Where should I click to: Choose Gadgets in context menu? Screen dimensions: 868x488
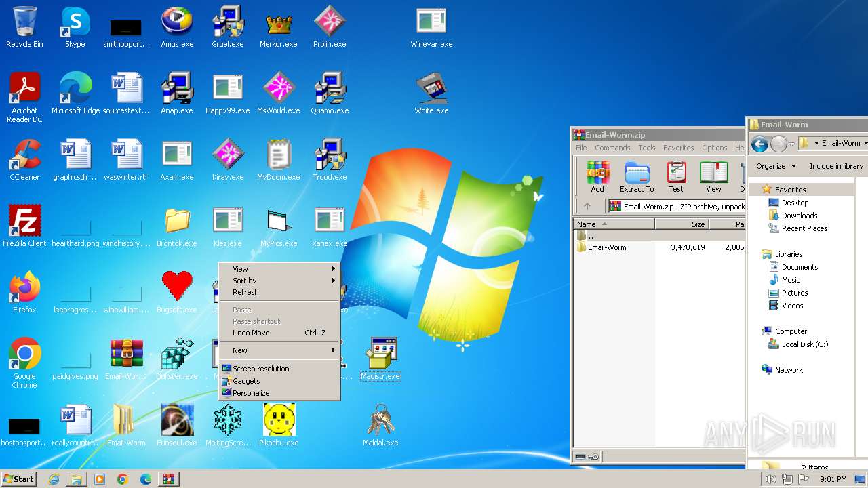pyautogui.click(x=279, y=381)
